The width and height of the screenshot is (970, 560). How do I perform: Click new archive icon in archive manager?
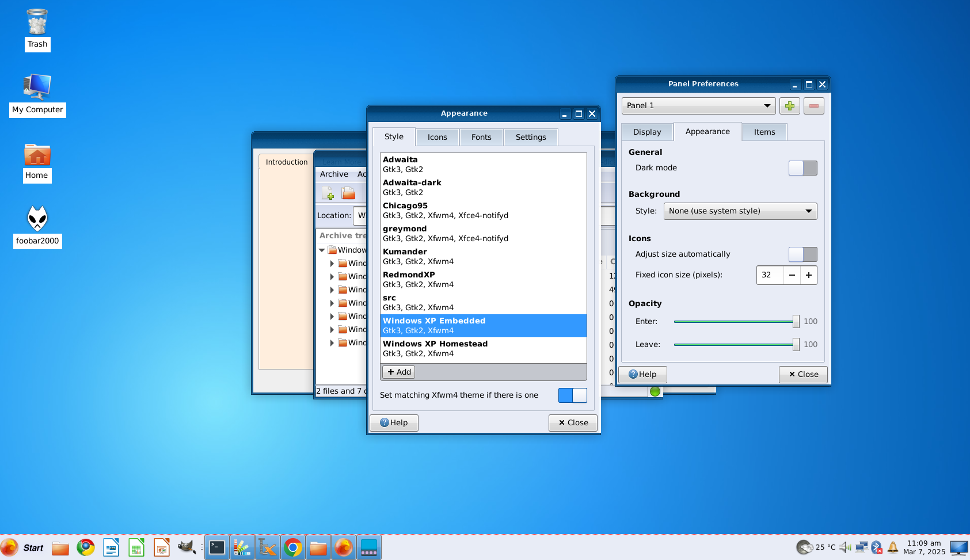[328, 193]
